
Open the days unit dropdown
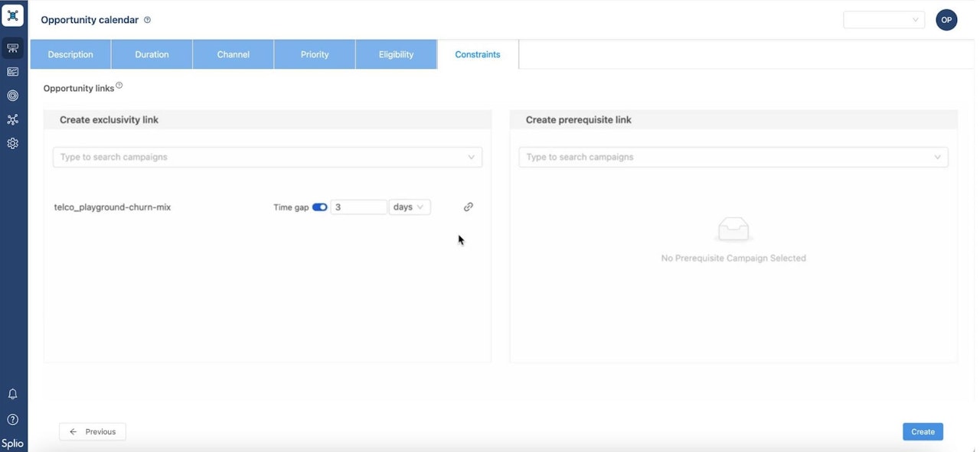click(410, 207)
